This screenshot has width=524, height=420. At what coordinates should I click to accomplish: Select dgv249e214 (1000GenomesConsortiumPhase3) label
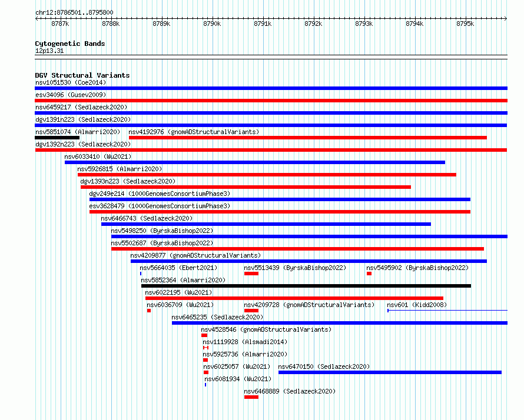160,194
